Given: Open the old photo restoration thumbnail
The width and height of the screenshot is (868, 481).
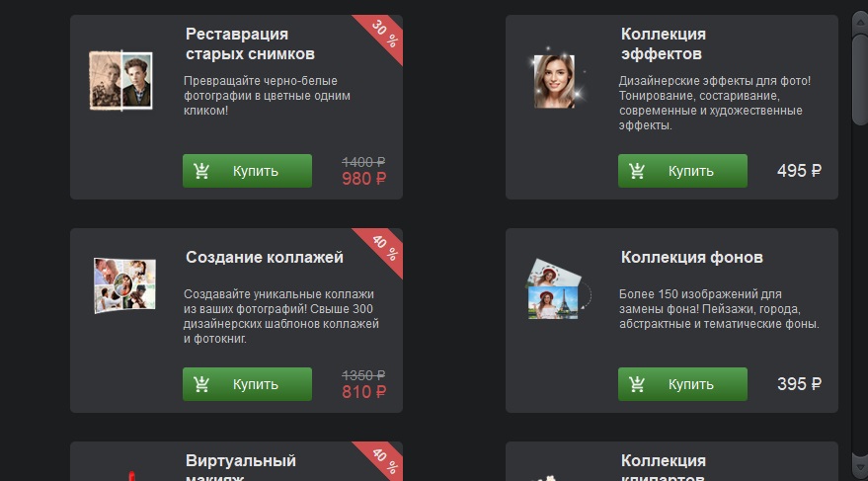Looking at the screenshot, I should click(120, 81).
